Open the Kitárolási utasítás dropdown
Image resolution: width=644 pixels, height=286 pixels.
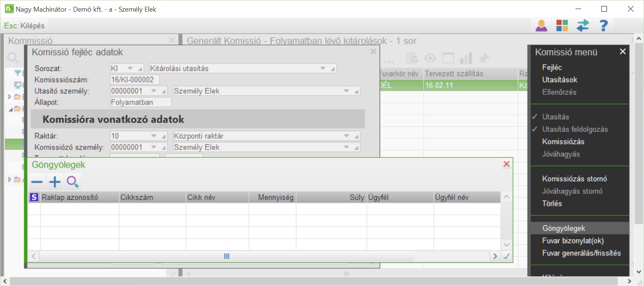tap(323, 68)
